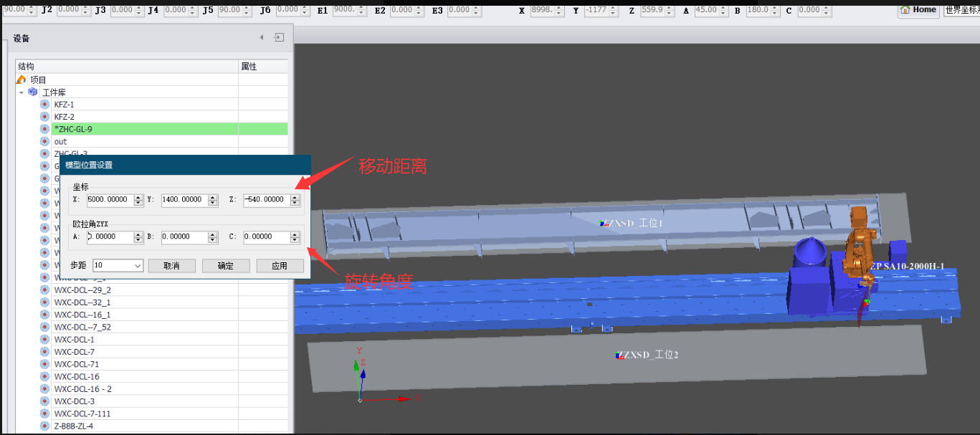Open the 世界坐标 coordinate system dropdown
Image resolution: width=980 pixels, height=435 pixels.
(961, 10)
